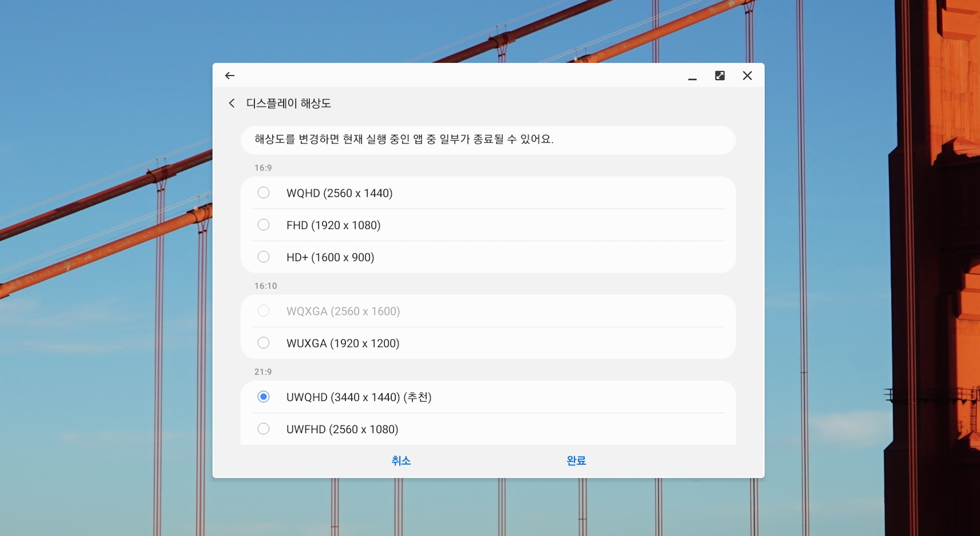Screen dimensions: 980x536
Task: Click the 디스플레이 해상도 page title
Action: 288,103
